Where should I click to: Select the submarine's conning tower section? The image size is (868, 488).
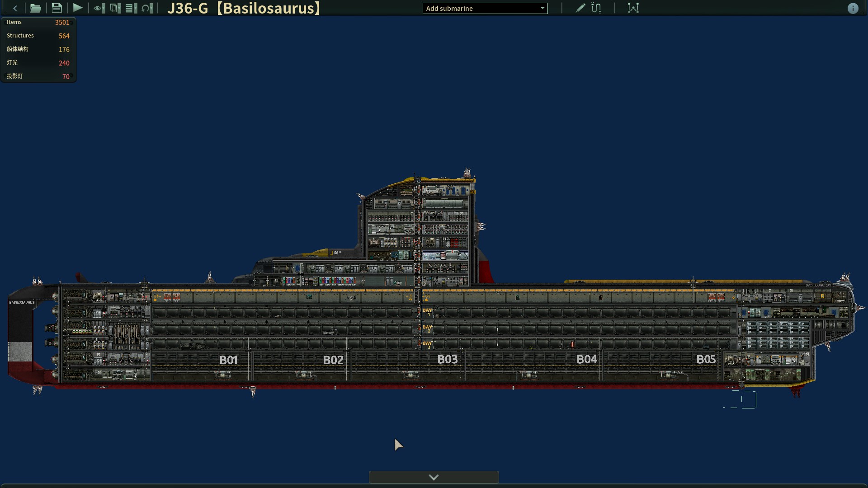tap(418, 230)
